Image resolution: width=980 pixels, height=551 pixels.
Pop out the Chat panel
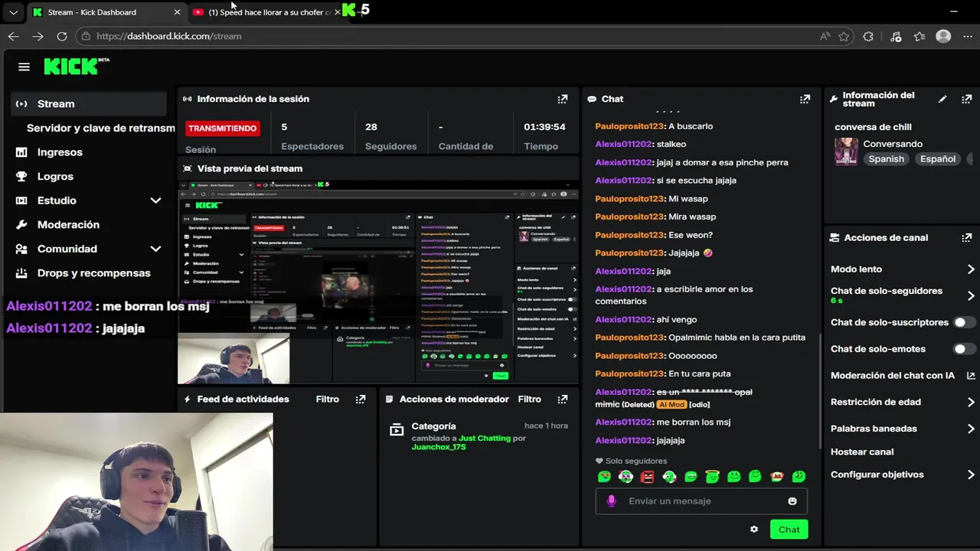pyautogui.click(x=805, y=99)
